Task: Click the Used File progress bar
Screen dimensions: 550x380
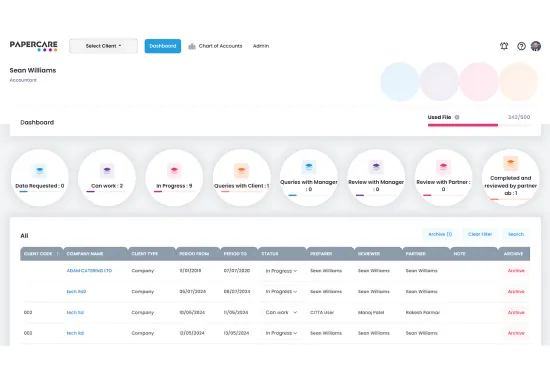Action: pyautogui.click(x=479, y=125)
